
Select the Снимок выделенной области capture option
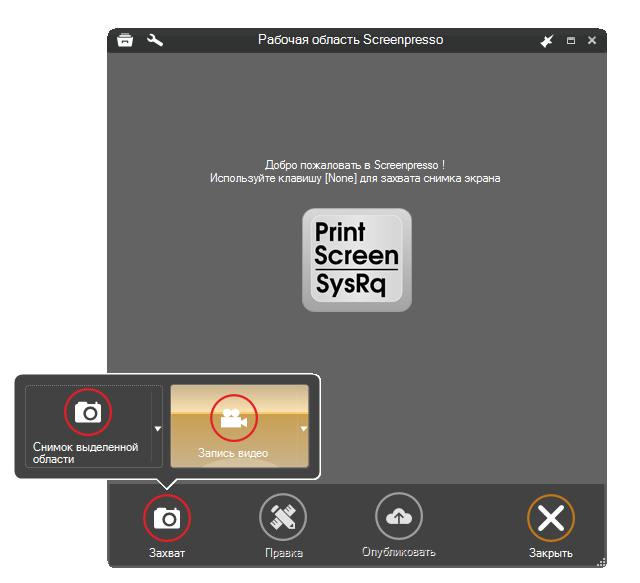pos(88,426)
